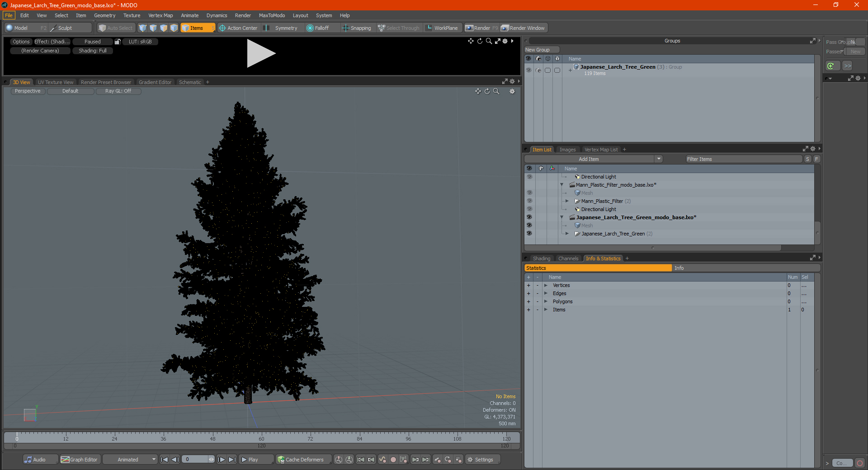Go to the last frame
The width and height of the screenshot is (868, 470).
coord(232,460)
